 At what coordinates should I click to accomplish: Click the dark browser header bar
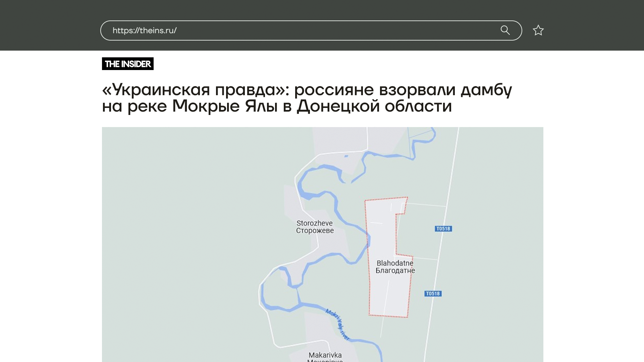coord(50,25)
